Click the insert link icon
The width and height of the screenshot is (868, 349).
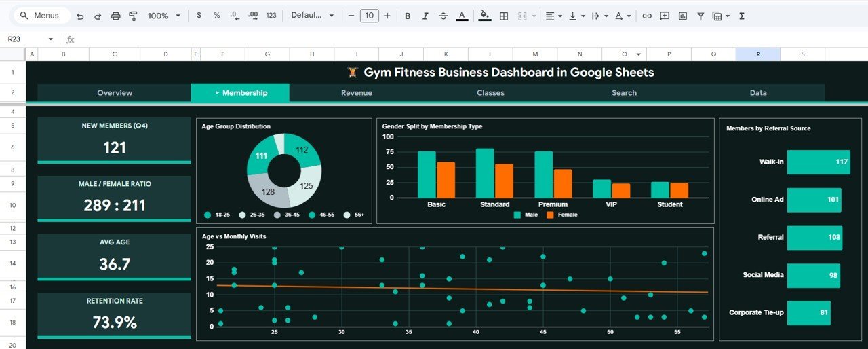tap(647, 16)
